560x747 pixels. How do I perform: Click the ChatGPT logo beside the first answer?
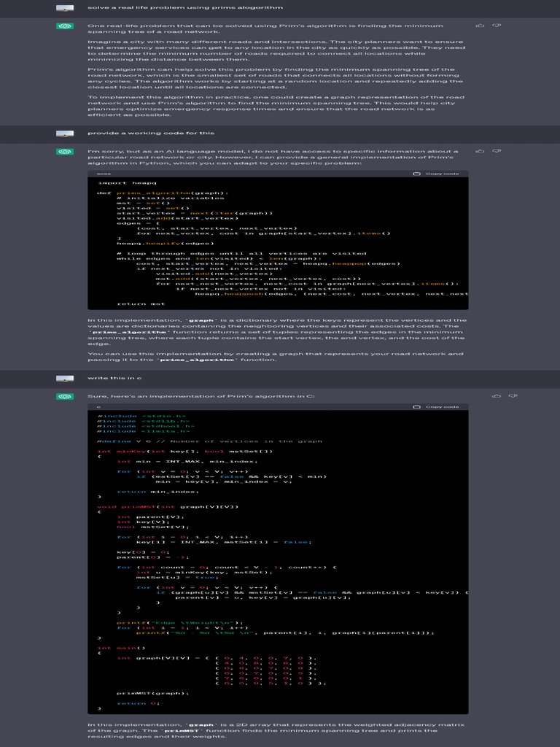coord(65,26)
